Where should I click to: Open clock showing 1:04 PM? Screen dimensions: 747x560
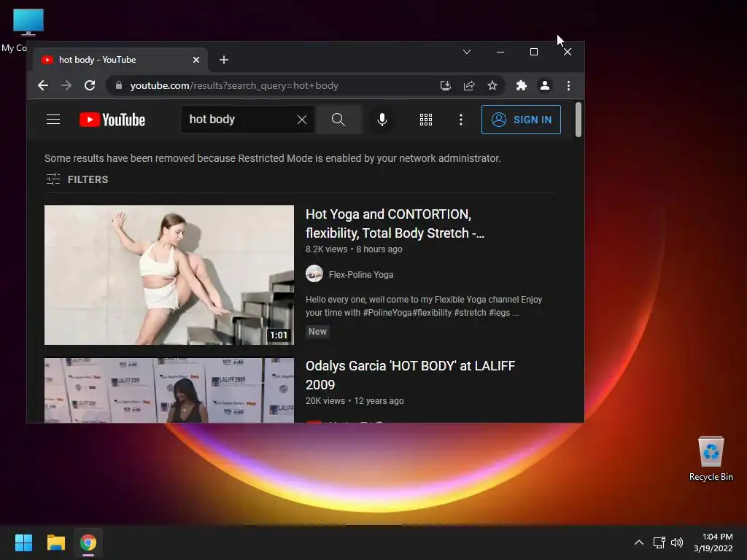tap(713, 542)
